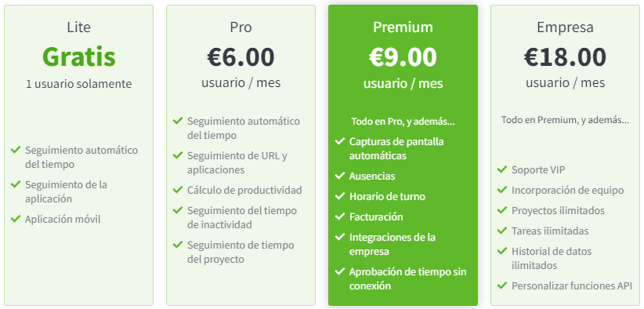Screen dimensions: 644x309
Task: Click the green Premium card €9.00 price
Action: pyautogui.click(x=403, y=56)
